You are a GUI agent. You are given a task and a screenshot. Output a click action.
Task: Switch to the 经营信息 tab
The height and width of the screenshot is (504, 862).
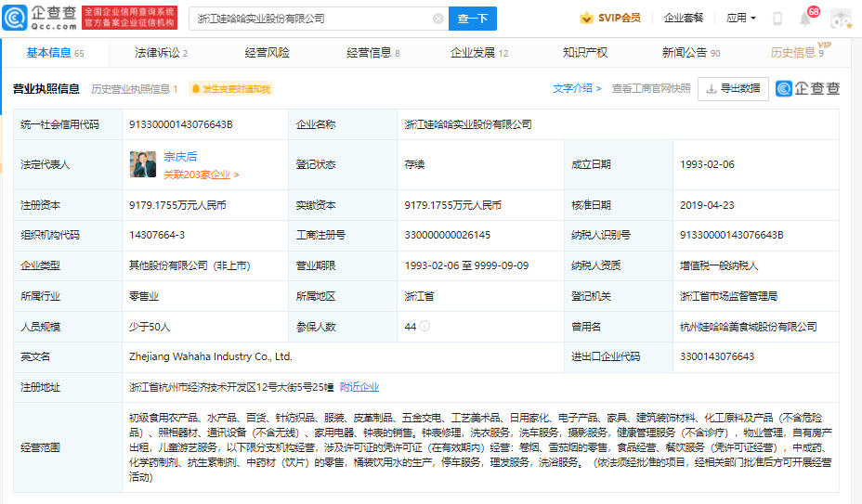pos(373,53)
